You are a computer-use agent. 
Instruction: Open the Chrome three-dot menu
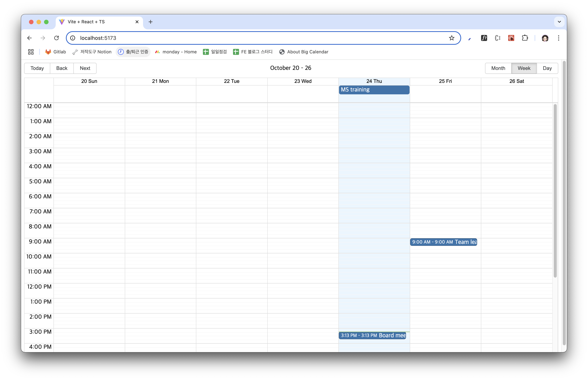tap(558, 38)
